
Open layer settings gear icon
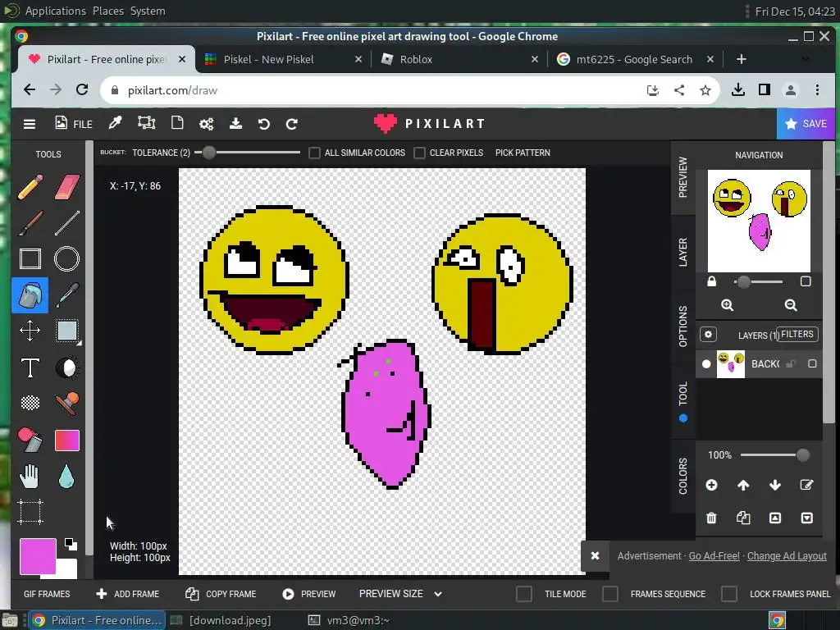tap(708, 335)
